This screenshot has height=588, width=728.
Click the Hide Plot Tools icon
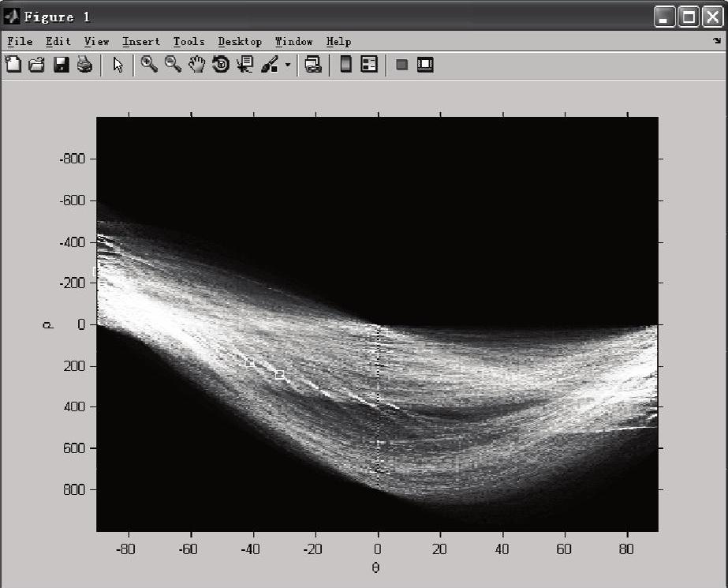pyautogui.click(x=402, y=65)
